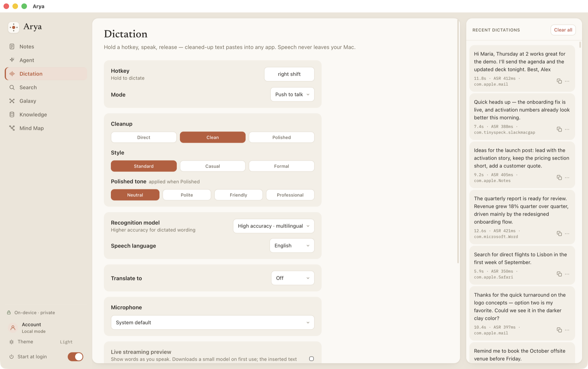Open the Notes section
Viewport: 588px width, 369px height.
46,46
